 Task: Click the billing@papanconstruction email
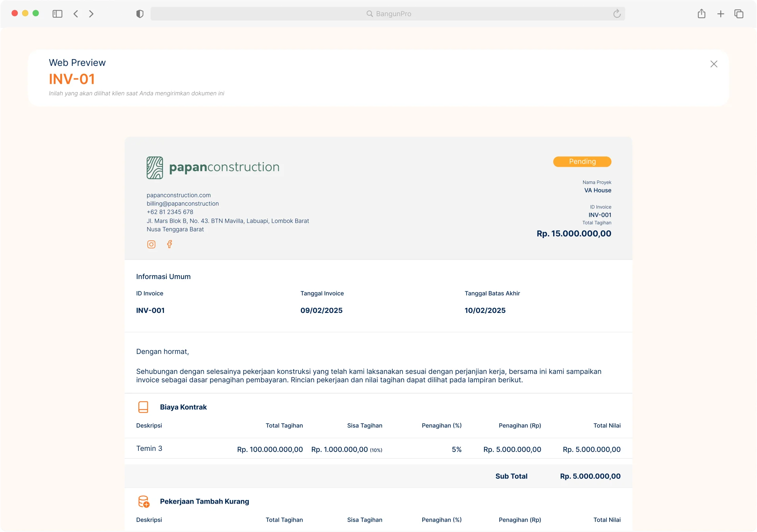tap(183, 203)
